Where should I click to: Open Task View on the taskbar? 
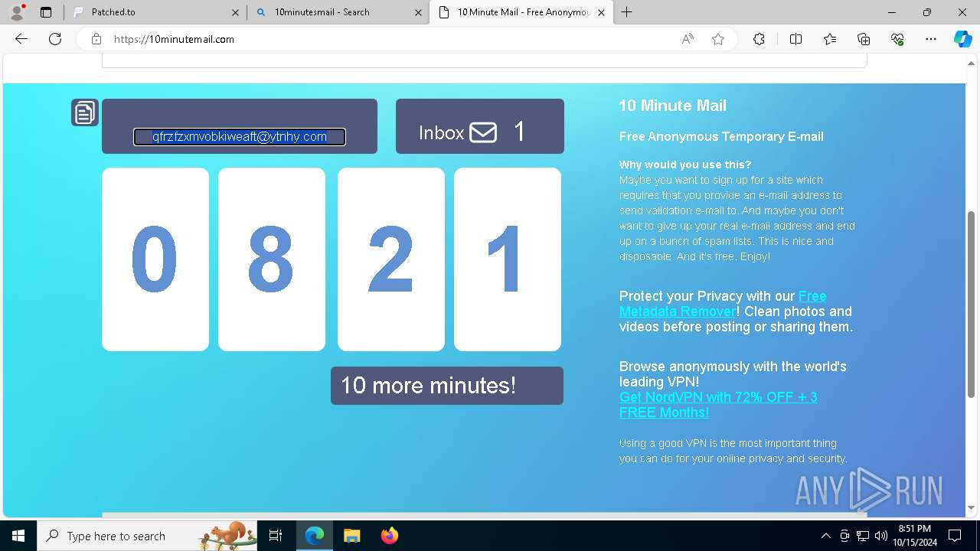pyautogui.click(x=276, y=536)
